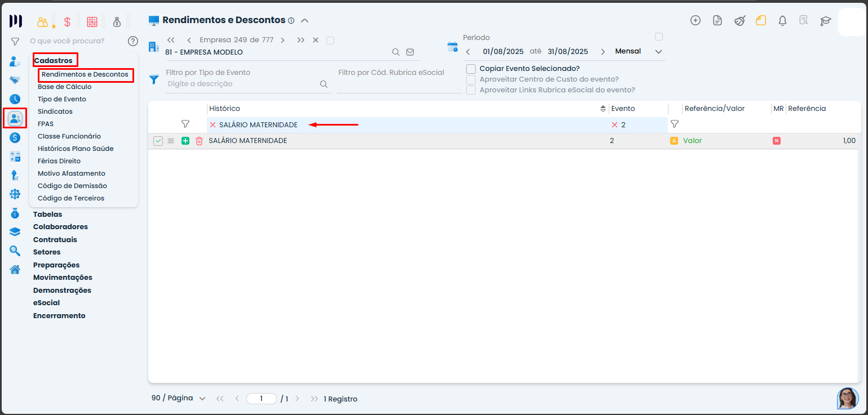Click the graduation cap training icon

pyautogui.click(x=825, y=21)
